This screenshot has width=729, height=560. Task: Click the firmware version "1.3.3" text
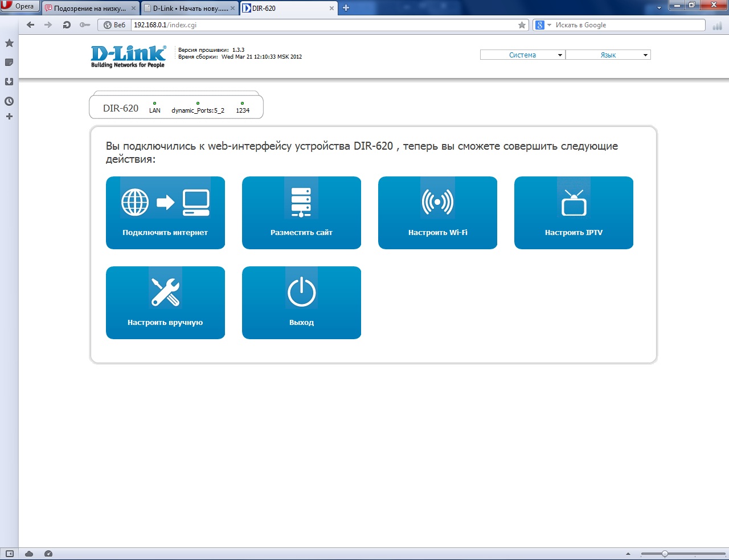(238, 50)
